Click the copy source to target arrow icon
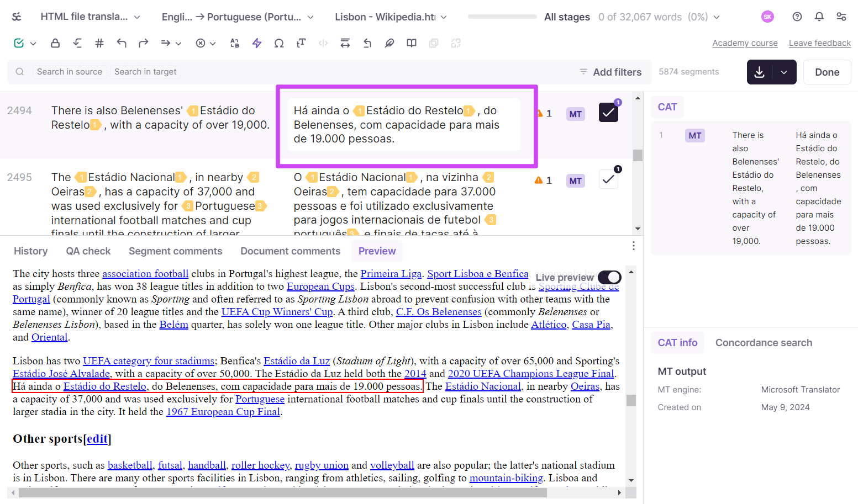Screen dimensions: 858x504 pyautogui.click(x=166, y=43)
